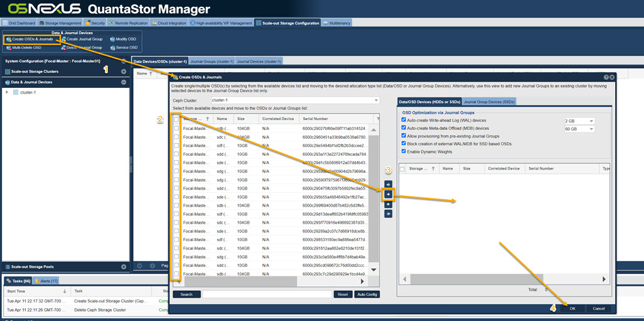Close the Create OSDs & Journals dialog
Viewport: 644px width, 321px height.
(x=612, y=77)
